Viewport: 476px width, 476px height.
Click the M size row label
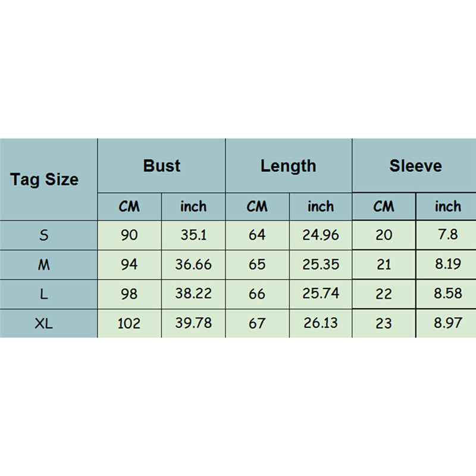point(44,265)
